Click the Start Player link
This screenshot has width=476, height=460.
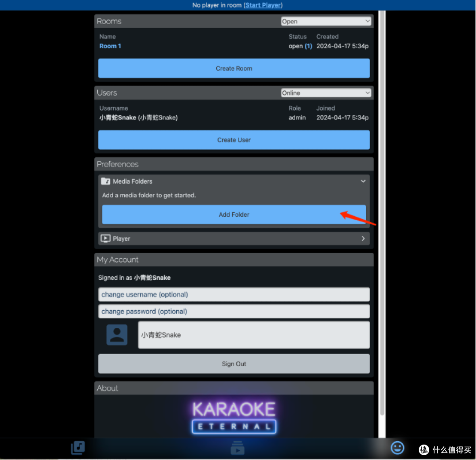pyautogui.click(x=263, y=5)
